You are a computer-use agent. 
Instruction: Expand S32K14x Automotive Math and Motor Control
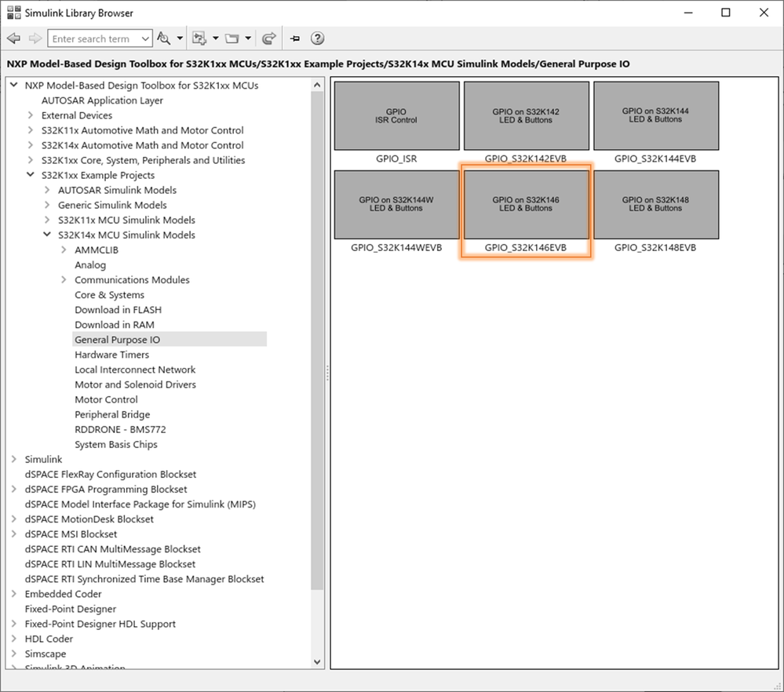[31, 145]
